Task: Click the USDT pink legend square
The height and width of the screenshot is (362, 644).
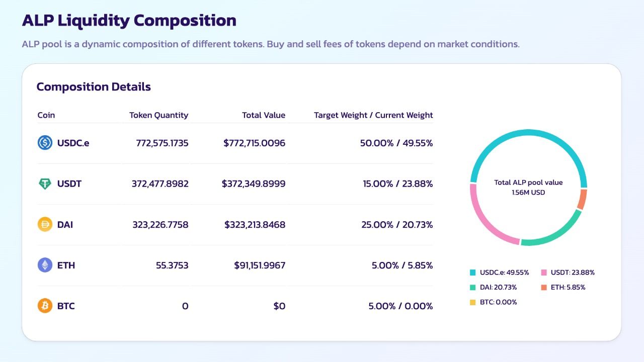Action: tap(544, 273)
